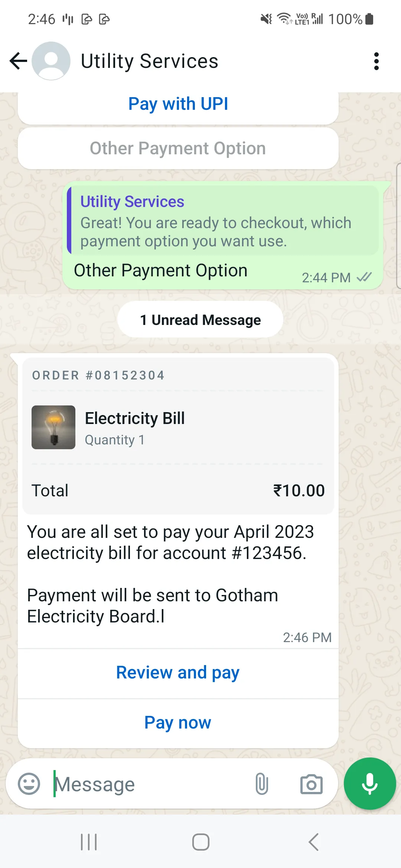
Task: Open the camera from message bar
Action: (x=311, y=784)
